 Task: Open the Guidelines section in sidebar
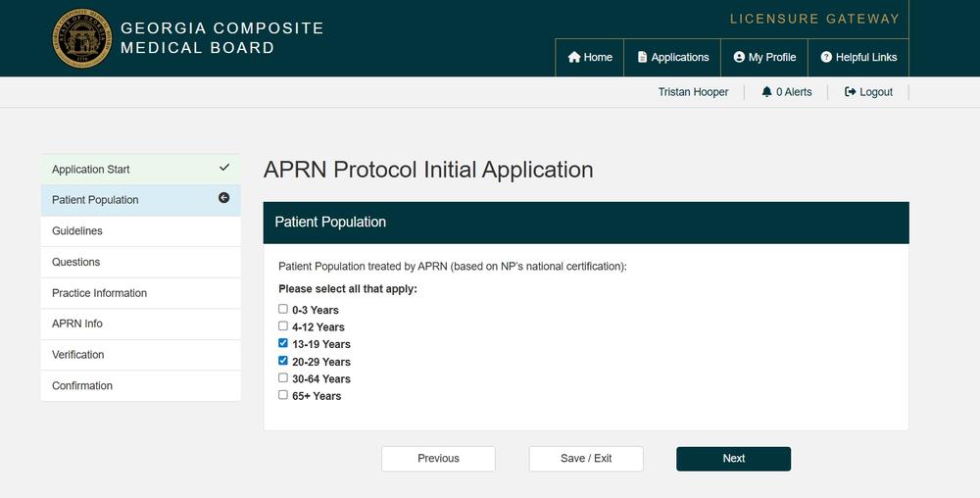pos(77,231)
